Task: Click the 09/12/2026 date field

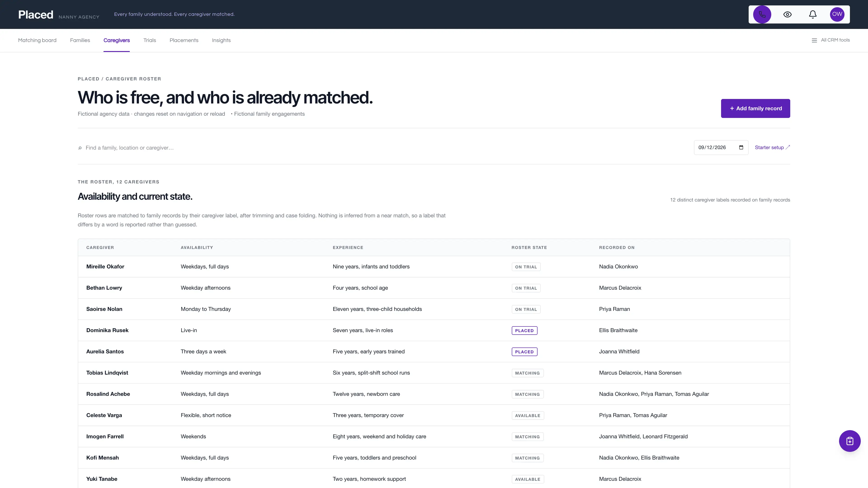Action: click(721, 148)
